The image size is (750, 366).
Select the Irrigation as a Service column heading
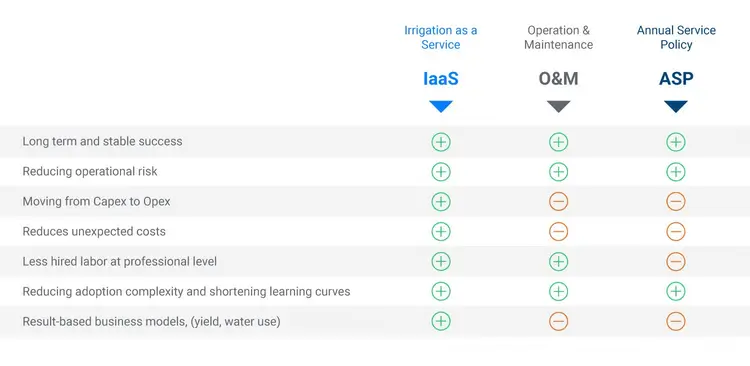pos(441,37)
